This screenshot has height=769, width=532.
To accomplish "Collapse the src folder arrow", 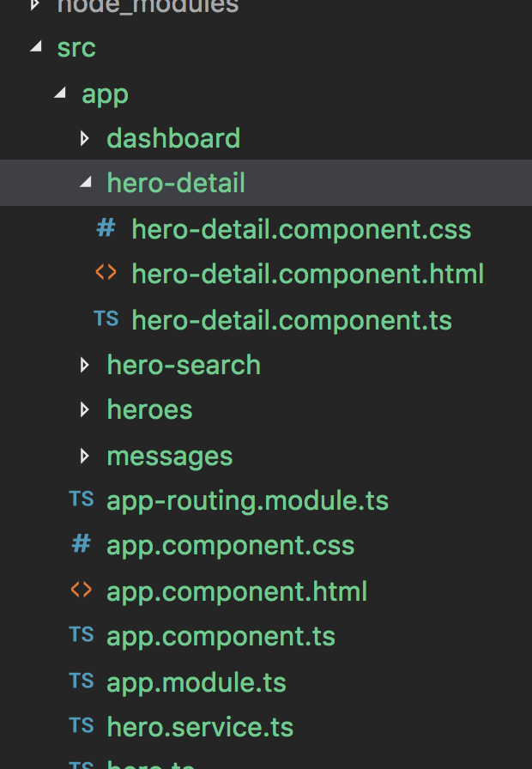I will click(36, 46).
